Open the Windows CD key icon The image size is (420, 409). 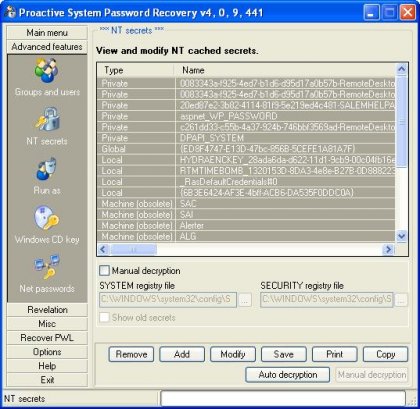[47, 218]
